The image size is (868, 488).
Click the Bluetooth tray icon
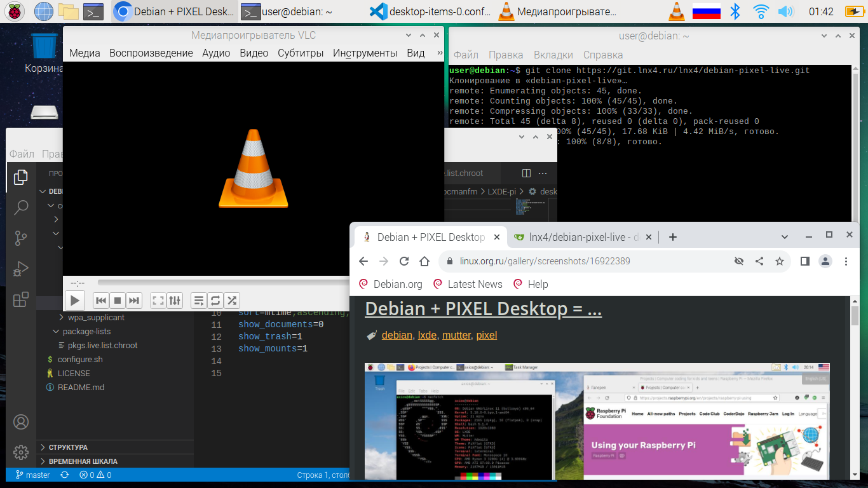click(735, 11)
